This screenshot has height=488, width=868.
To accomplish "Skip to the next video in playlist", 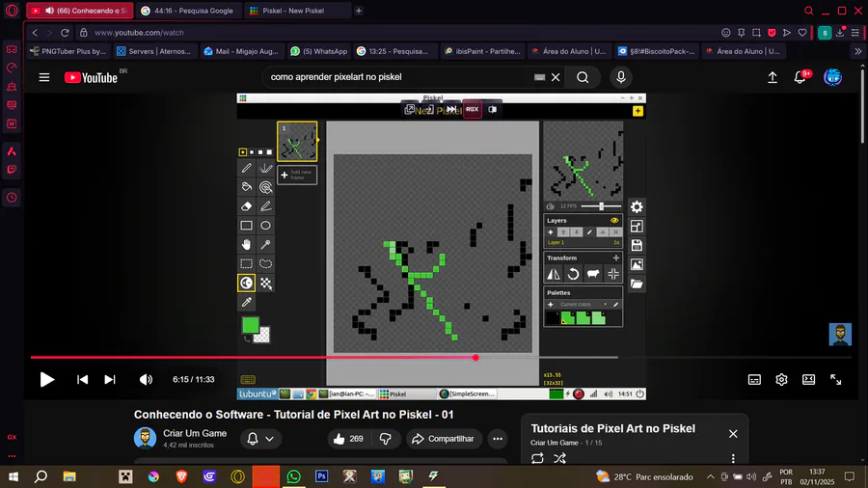I will click(x=110, y=380).
